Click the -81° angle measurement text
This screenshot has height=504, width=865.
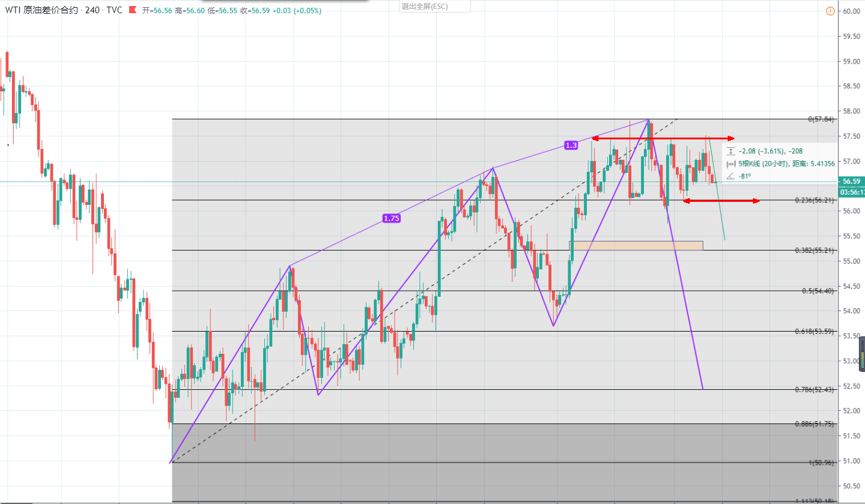[x=746, y=176]
